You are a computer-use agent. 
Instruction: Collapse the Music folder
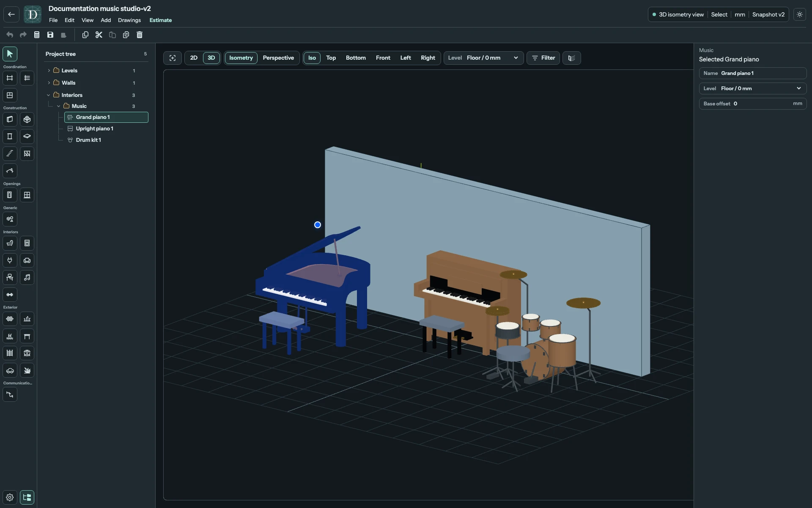coord(59,106)
